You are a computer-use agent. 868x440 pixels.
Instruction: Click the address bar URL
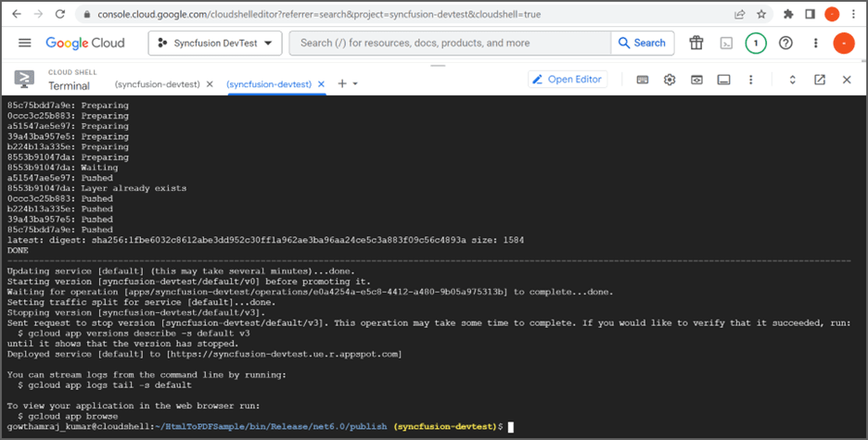point(319,15)
